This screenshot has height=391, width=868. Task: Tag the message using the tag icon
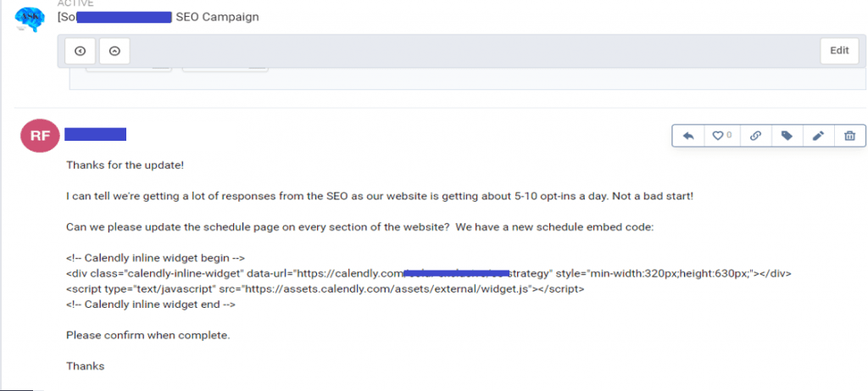pyautogui.click(x=787, y=136)
